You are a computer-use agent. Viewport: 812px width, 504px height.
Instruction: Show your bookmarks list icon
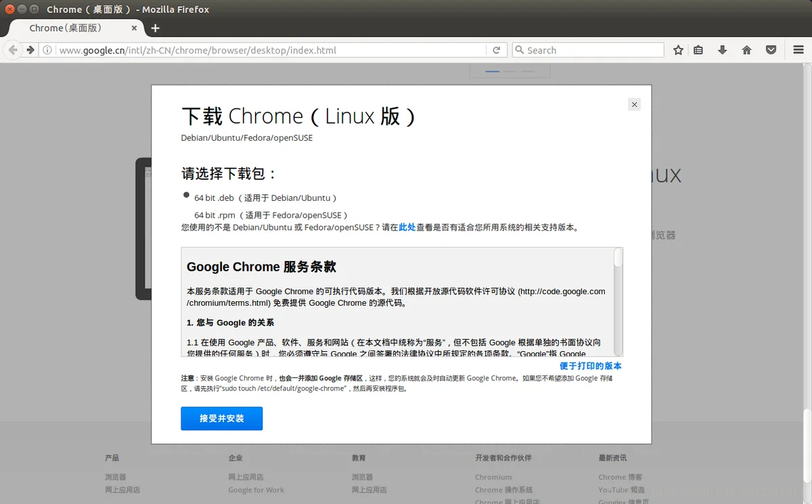(x=699, y=50)
